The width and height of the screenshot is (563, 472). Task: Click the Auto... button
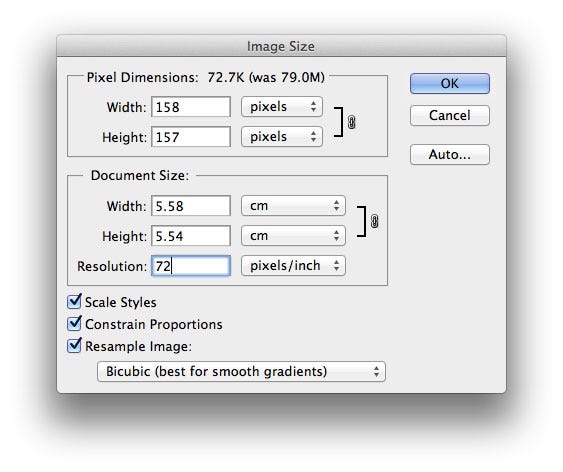(x=450, y=154)
